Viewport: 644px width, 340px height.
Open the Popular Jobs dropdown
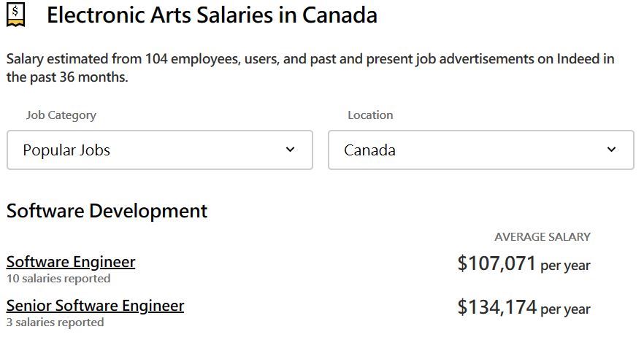[160, 150]
